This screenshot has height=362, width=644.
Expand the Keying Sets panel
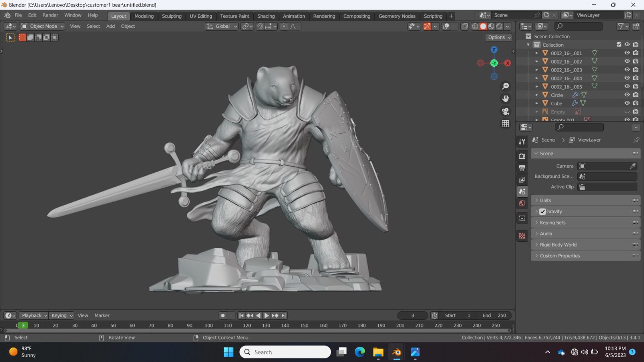(x=586, y=222)
